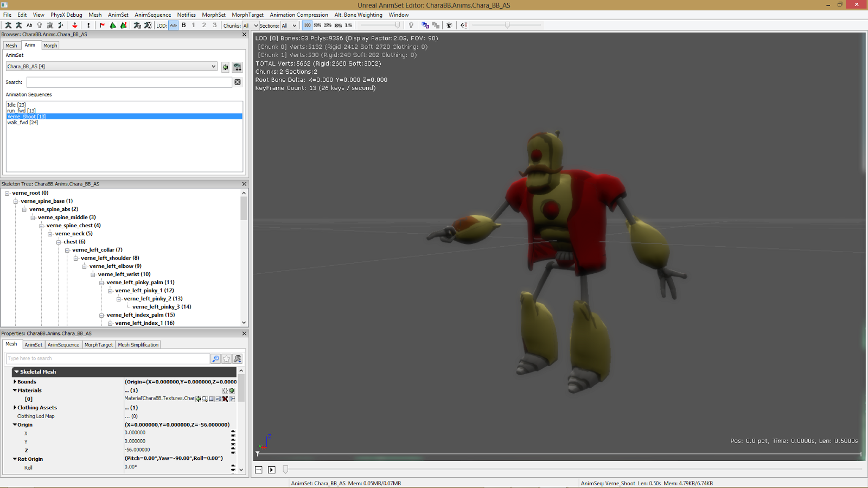This screenshot has width=868, height=488.
Task: Set playback speed to 50%
Action: click(318, 25)
